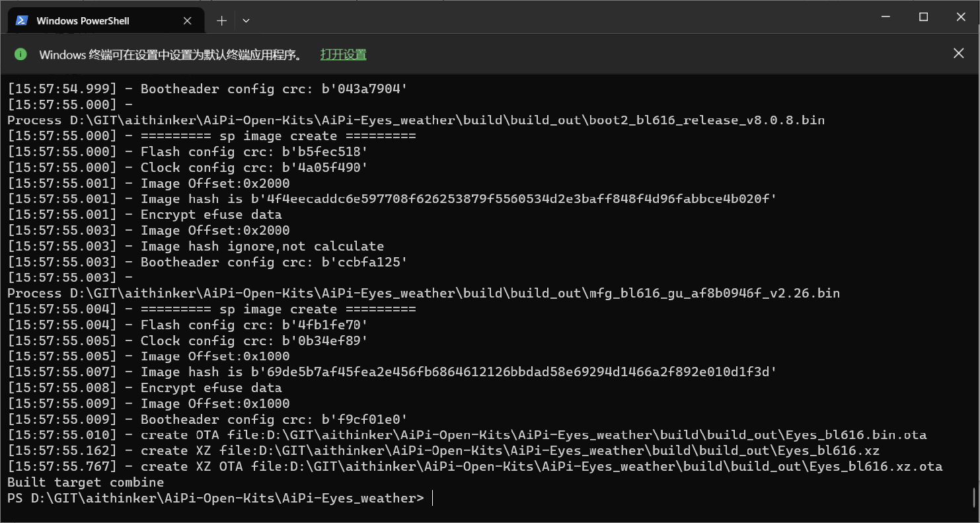Open settings via the 打开设置 link
980x523 pixels.
tap(344, 55)
